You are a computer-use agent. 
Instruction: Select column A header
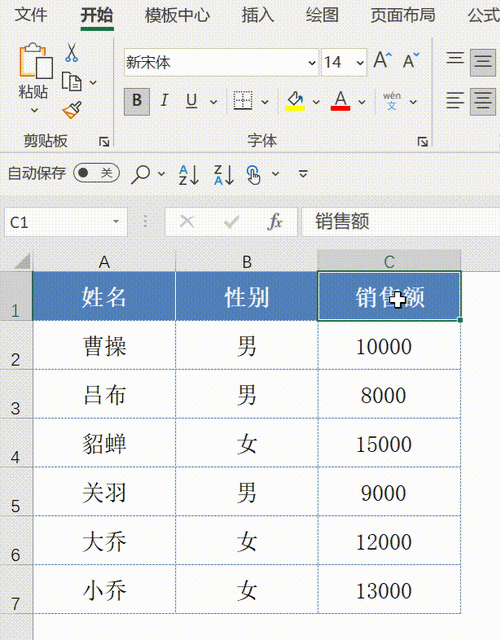click(104, 261)
